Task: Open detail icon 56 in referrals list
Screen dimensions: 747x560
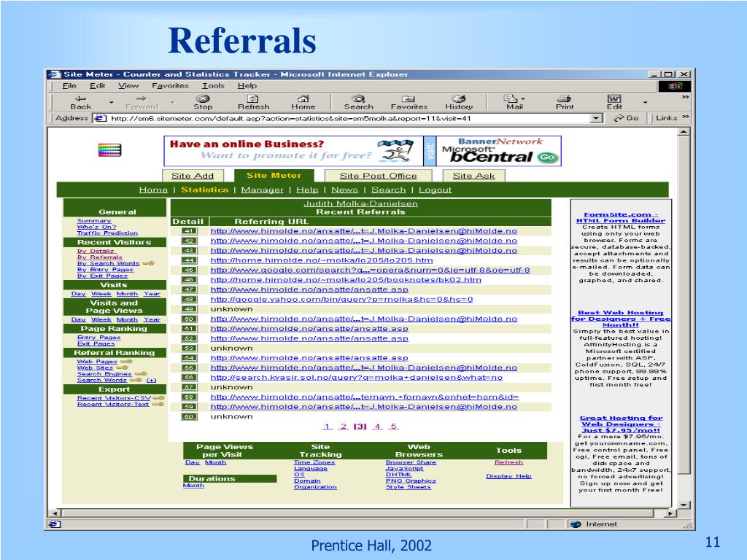Action: click(x=189, y=378)
